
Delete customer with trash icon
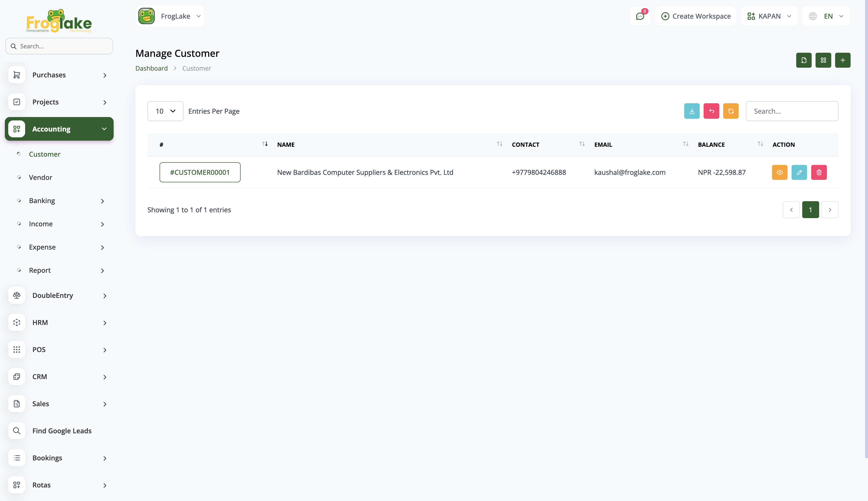[818, 172]
